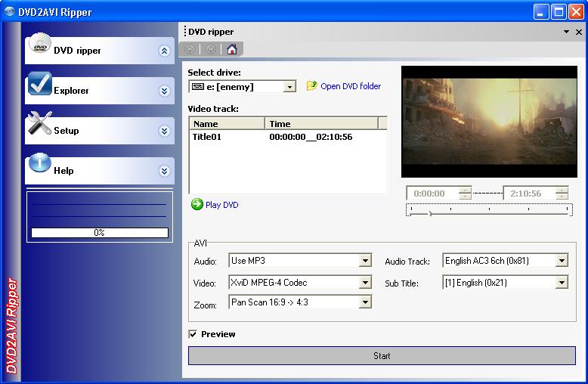Screen dimensions: 588x384
Task: Click the Time column header
Action: (x=322, y=124)
